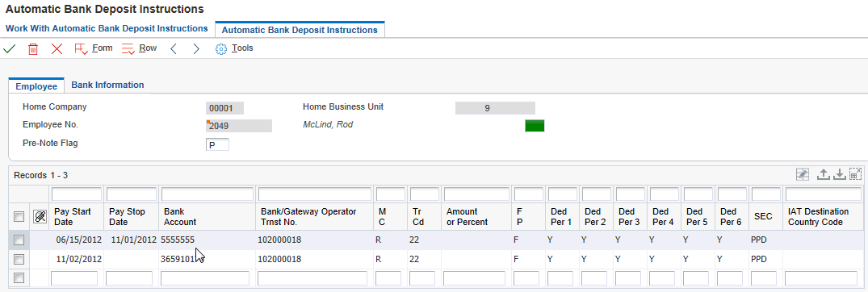Click the red X Cancel icon
The image size is (868, 292).
click(x=57, y=48)
